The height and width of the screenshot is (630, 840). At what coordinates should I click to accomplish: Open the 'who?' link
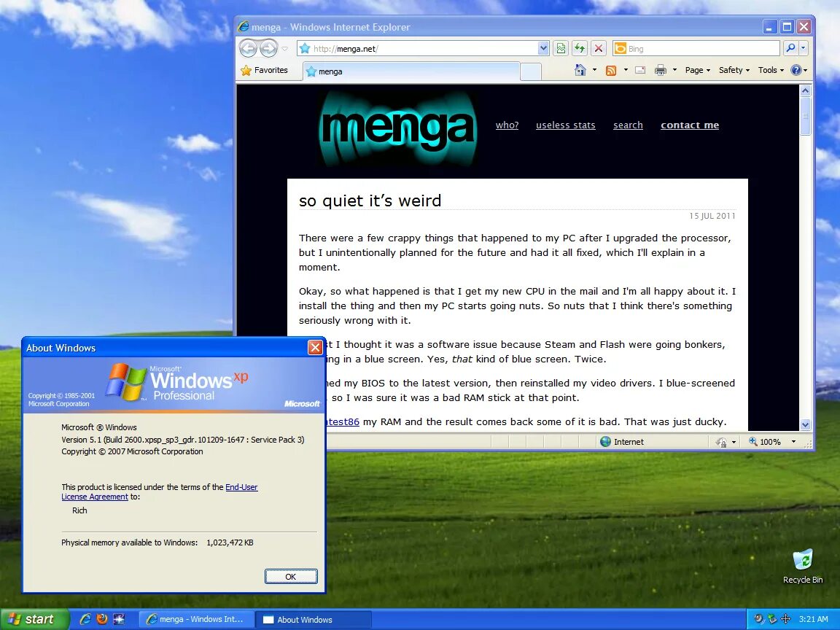(x=507, y=125)
